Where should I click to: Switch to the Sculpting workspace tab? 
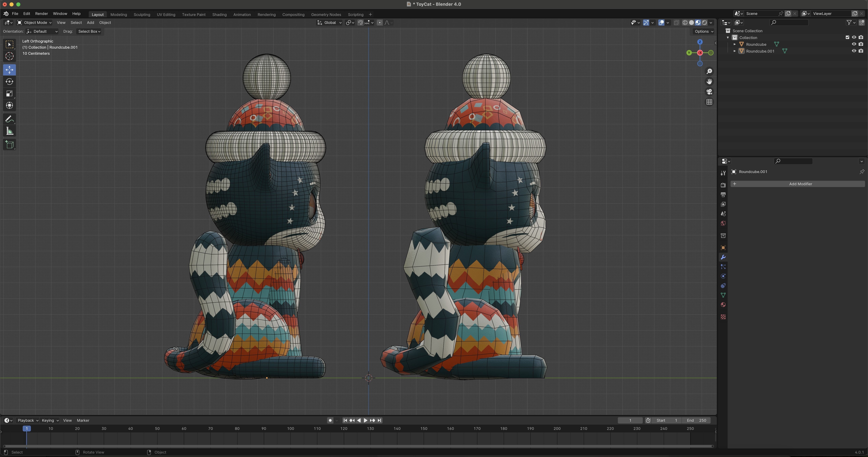coord(142,14)
